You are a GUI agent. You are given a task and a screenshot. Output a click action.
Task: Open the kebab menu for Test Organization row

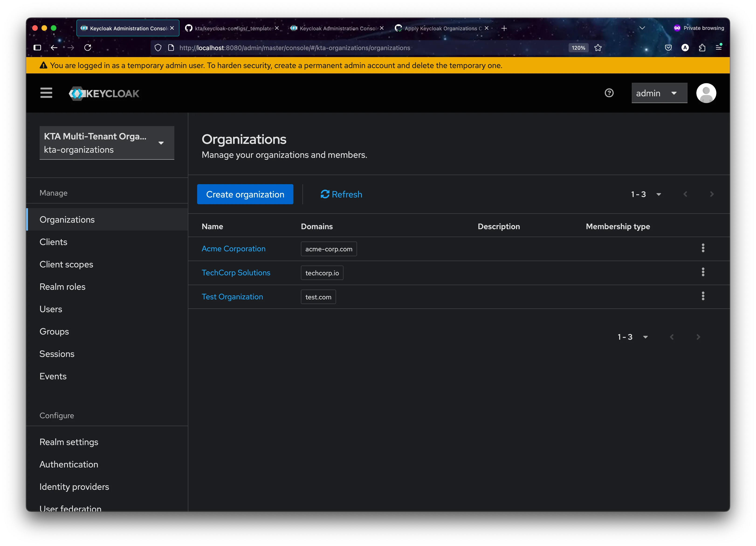[x=703, y=296]
